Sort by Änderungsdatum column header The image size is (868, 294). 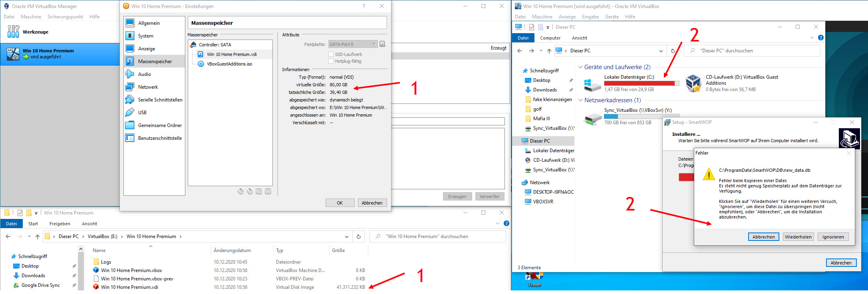[x=232, y=250]
